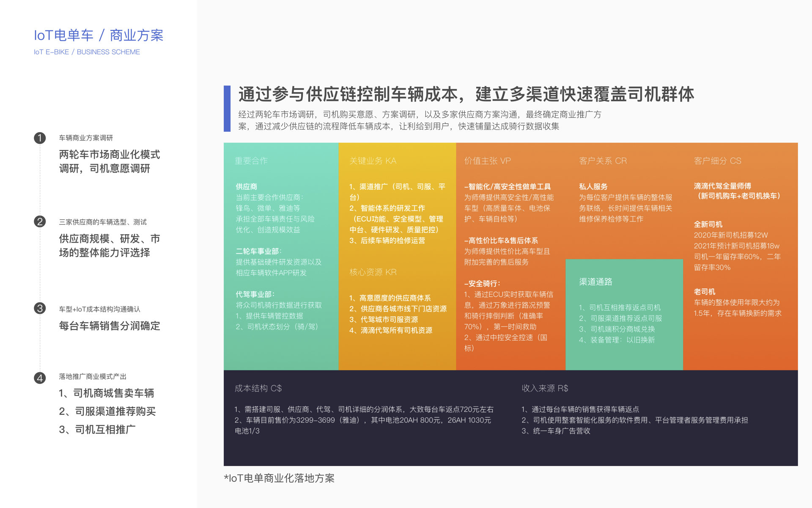
Task: Click the 成本结构 C$ heading
Action: pyautogui.click(x=258, y=388)
